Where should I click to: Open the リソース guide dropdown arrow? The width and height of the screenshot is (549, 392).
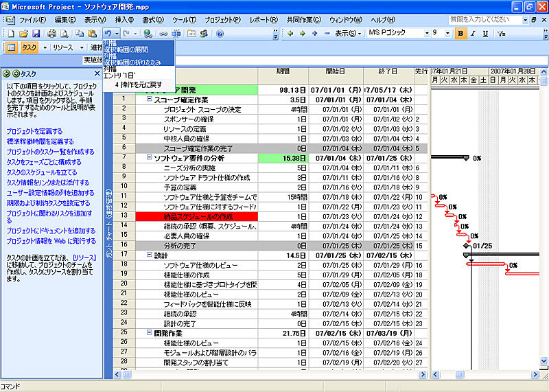(x=82, y=47)
